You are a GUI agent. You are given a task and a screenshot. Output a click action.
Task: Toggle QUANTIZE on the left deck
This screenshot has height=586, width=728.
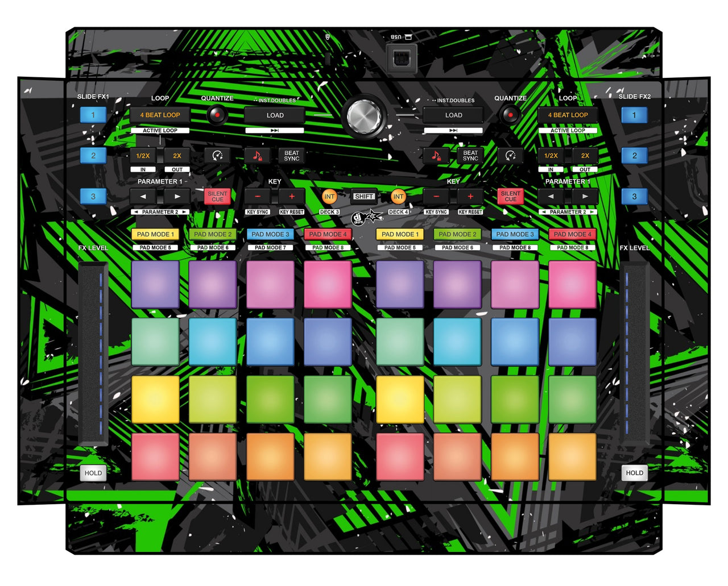(x=217, y=114)
